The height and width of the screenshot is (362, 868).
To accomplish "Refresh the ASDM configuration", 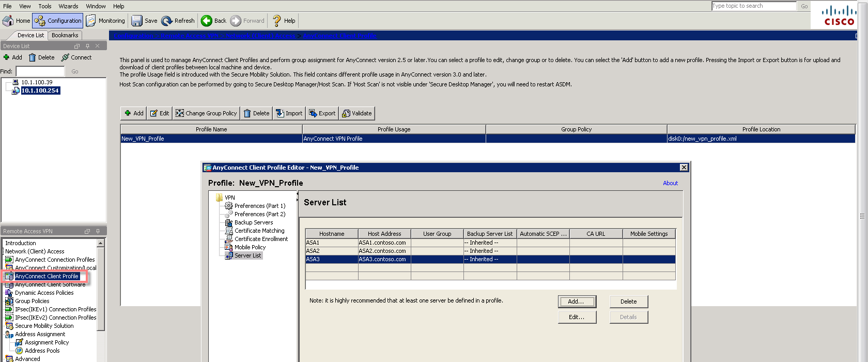I will [x=178, y=21].
